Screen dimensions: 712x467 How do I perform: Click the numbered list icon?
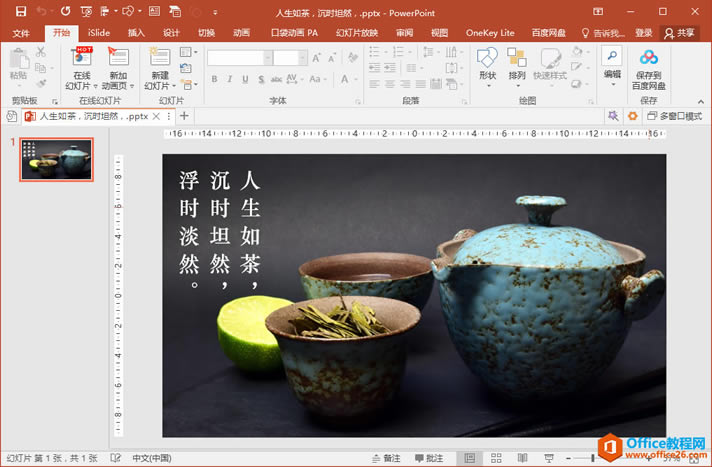coord(398,52)
